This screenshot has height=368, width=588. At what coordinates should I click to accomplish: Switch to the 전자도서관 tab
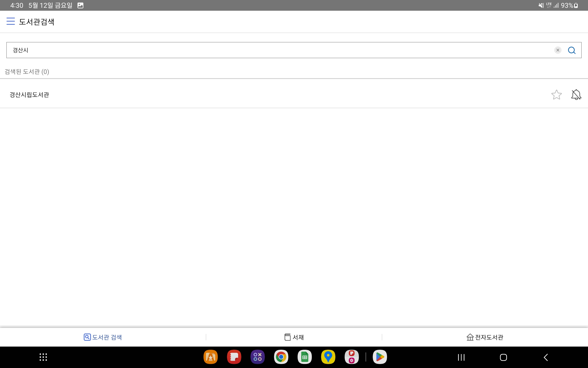[x=485, y=337]
